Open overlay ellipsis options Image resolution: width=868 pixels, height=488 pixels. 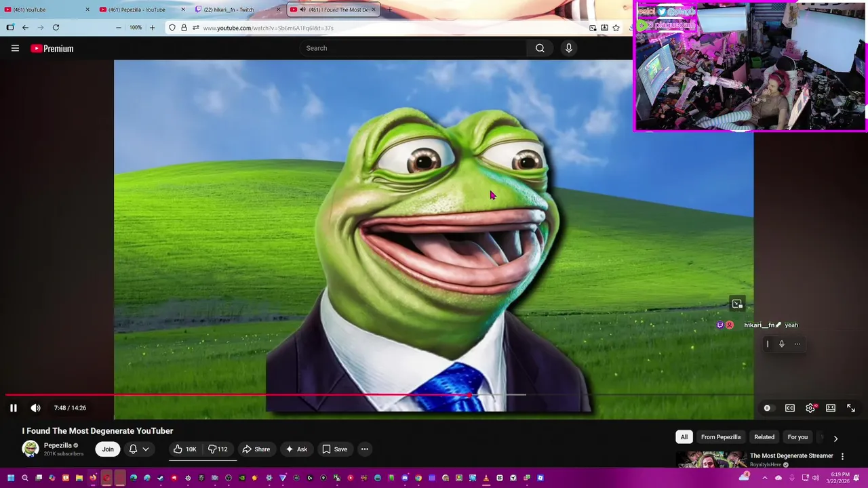(x=797, y=344)
